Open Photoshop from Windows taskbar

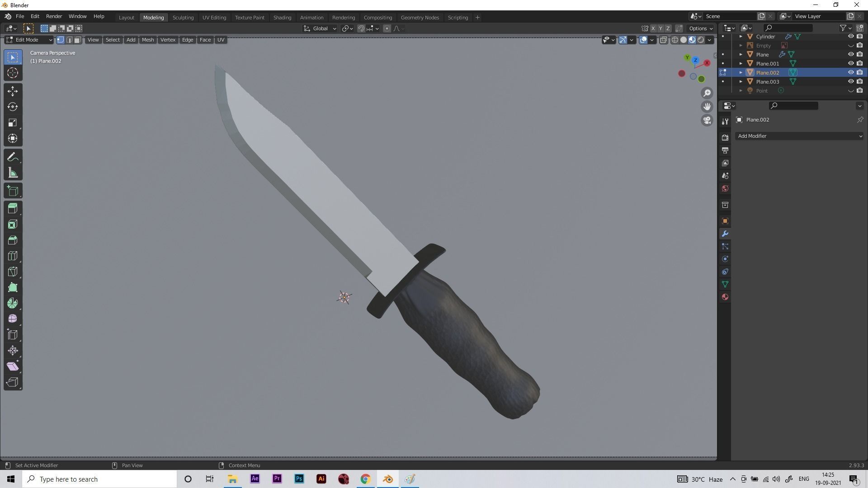tap(299, 479)
